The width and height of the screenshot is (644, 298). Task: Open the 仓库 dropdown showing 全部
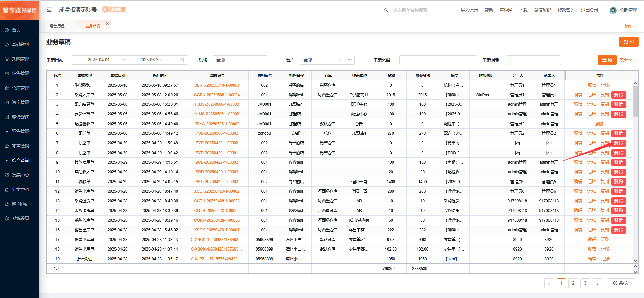322,60
